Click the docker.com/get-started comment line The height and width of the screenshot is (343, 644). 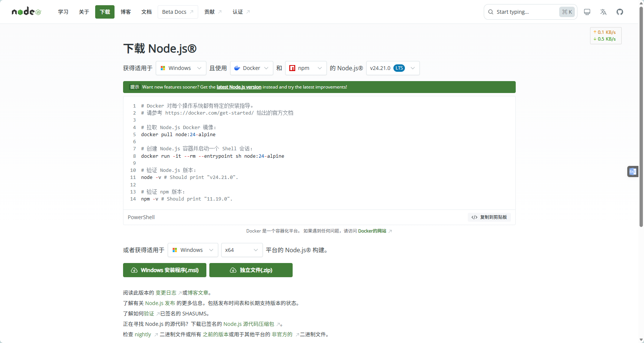(x=217, y=113)
